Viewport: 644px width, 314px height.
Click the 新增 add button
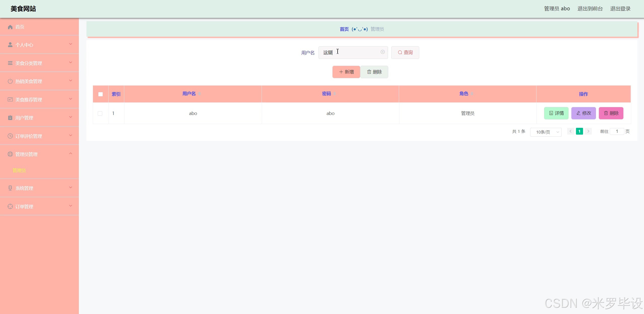(346, 72)
